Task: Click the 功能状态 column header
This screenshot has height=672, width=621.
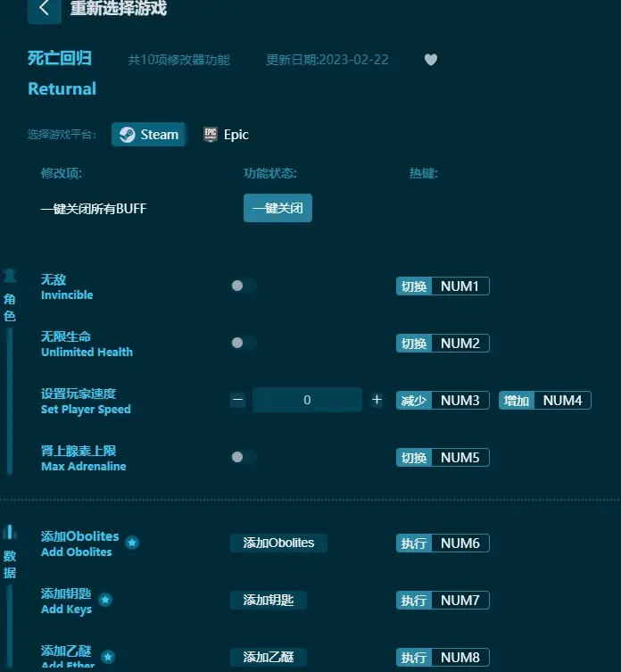Action: pyautogui.click(x=270, y=173)
